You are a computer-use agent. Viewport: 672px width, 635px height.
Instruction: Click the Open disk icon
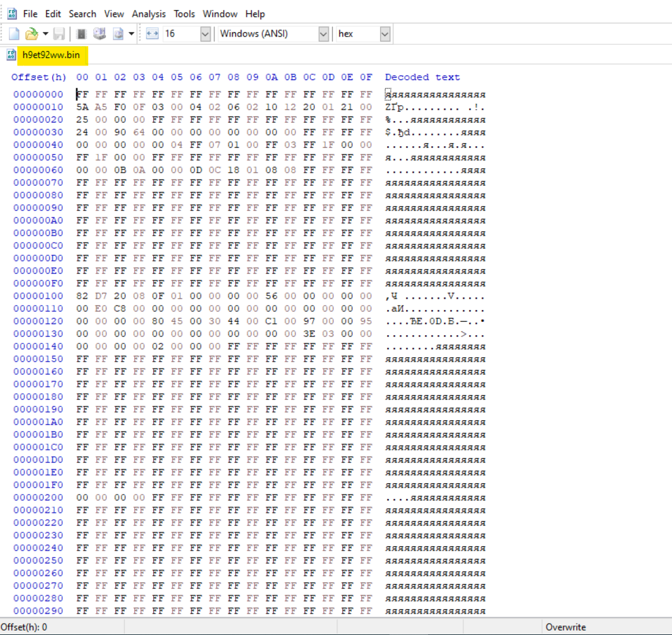tap(99, 34)
